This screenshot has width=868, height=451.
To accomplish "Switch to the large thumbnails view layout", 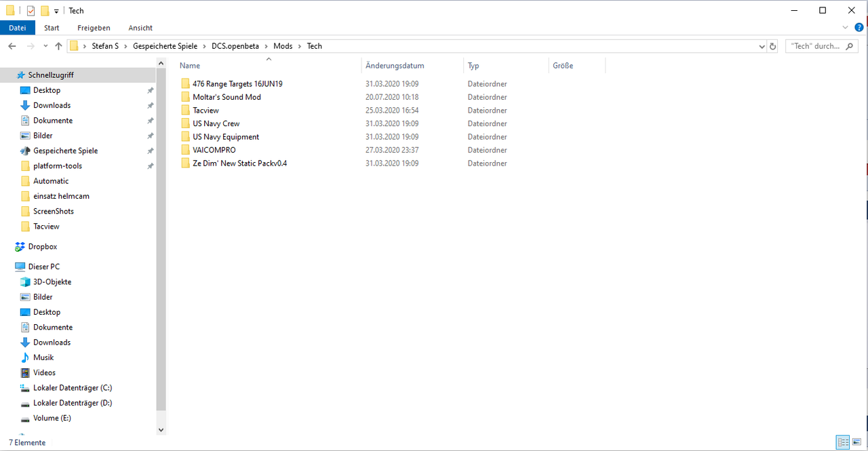I will 856,442.
